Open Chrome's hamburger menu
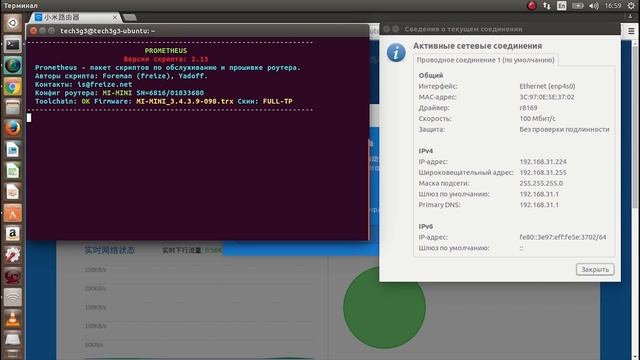640x360 pixels. [x=631, y=31]
